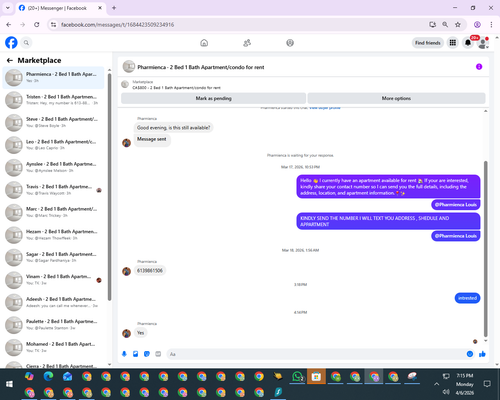The image size is (500, 400).
Task: Click the Find friends button
Action: coord(428,43)
